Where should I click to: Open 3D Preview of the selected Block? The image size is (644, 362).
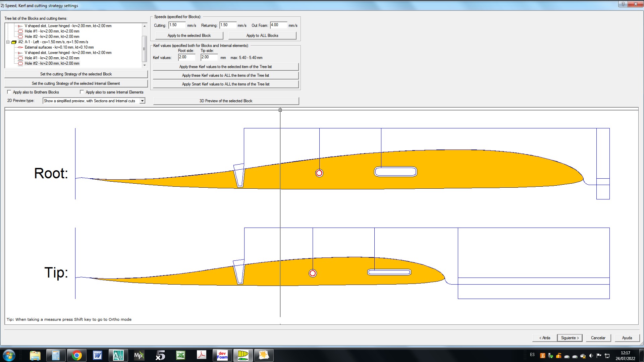[x=226, y=101]
